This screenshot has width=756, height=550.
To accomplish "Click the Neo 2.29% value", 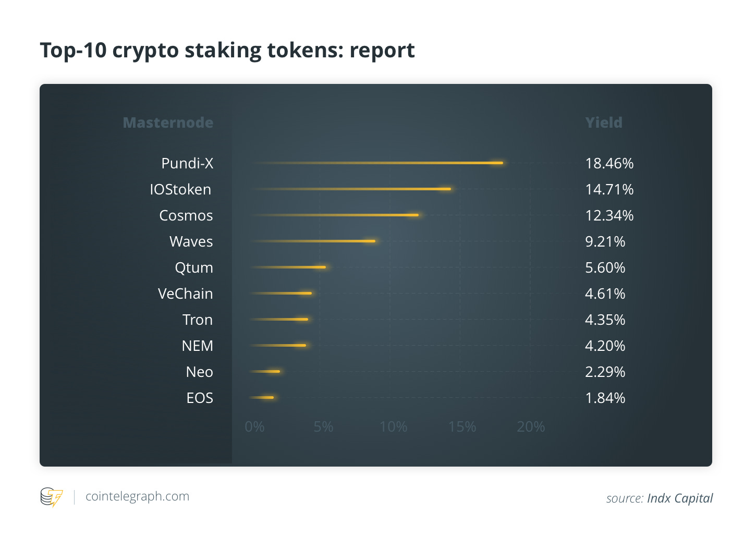I will coord(605,372).
